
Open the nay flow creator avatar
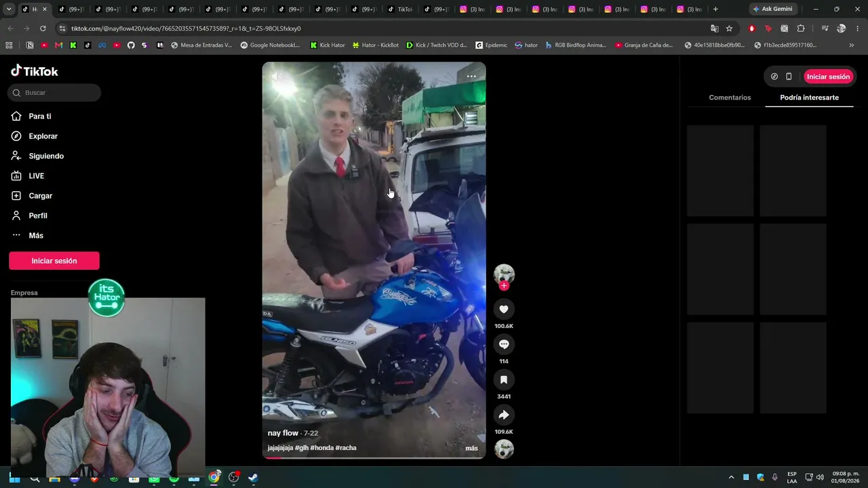[504, 274]
